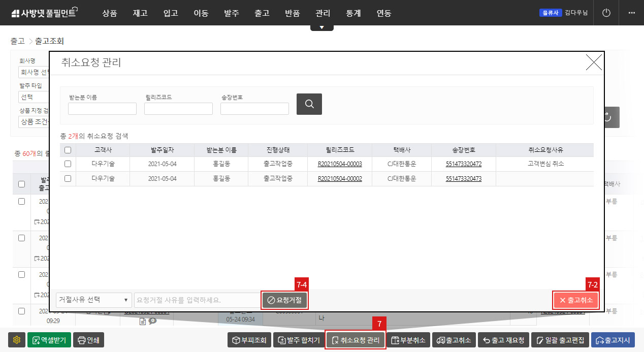The width and height of the screenshot is (644, 352).
Task: Open tracking number 551473320472 link
Action: click(464, 164)
